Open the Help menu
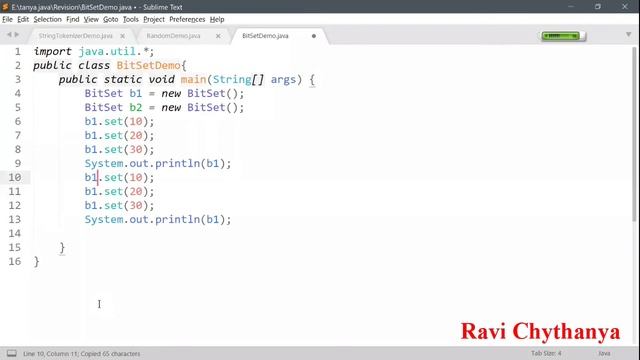Screen dimensions: 640x360 217,19
